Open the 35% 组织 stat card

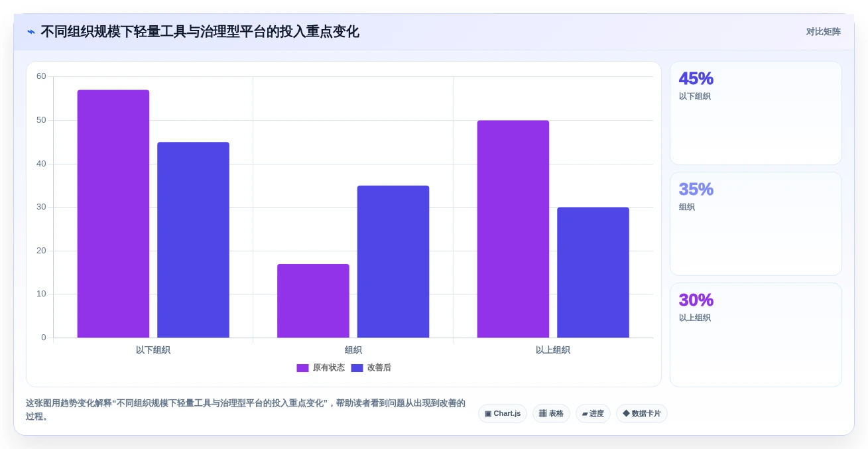pos(755,224)
